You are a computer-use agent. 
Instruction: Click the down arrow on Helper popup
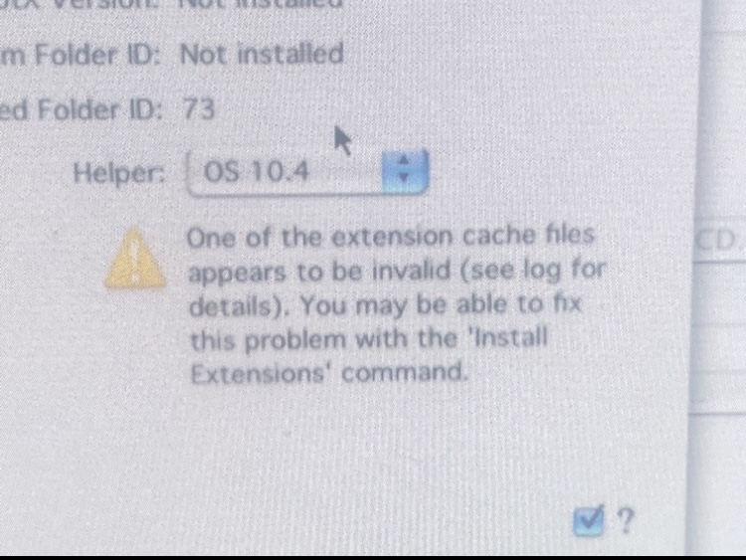pos(404,178)
